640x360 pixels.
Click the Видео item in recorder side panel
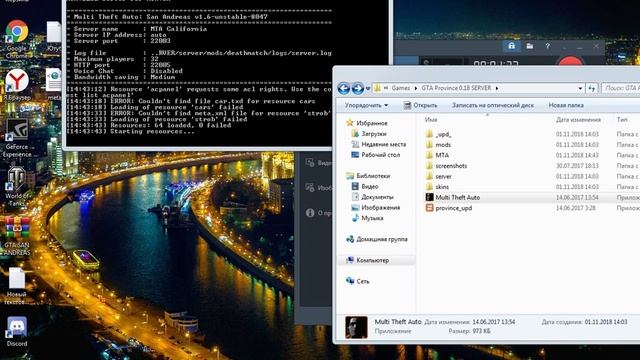coord(319,162)
